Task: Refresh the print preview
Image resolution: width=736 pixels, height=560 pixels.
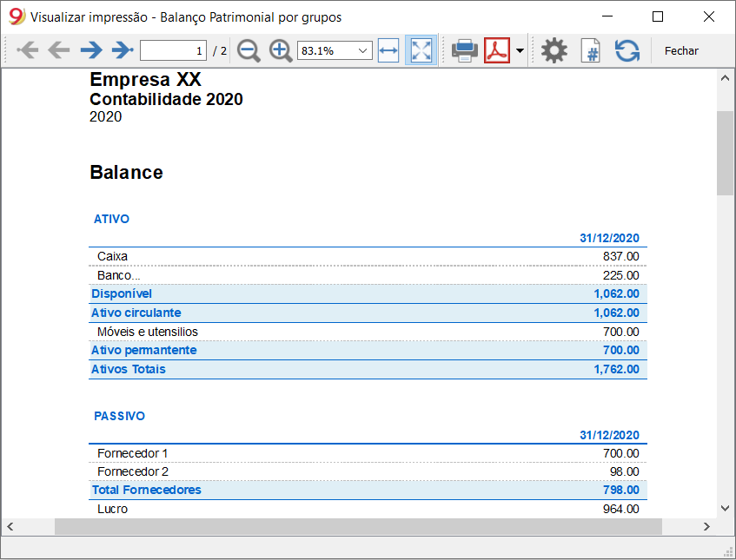Action: (x=627, y=50)
